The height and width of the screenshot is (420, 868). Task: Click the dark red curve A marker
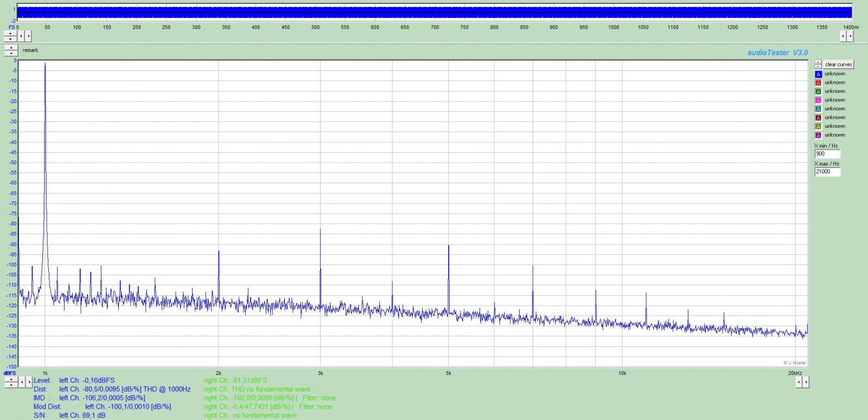(x=818, y=118)
